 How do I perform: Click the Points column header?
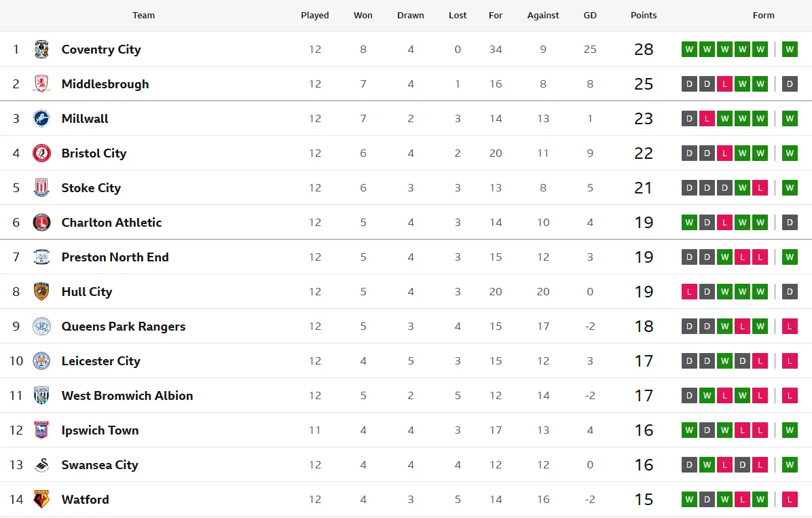pyautogui.click(x=644, y=16)
